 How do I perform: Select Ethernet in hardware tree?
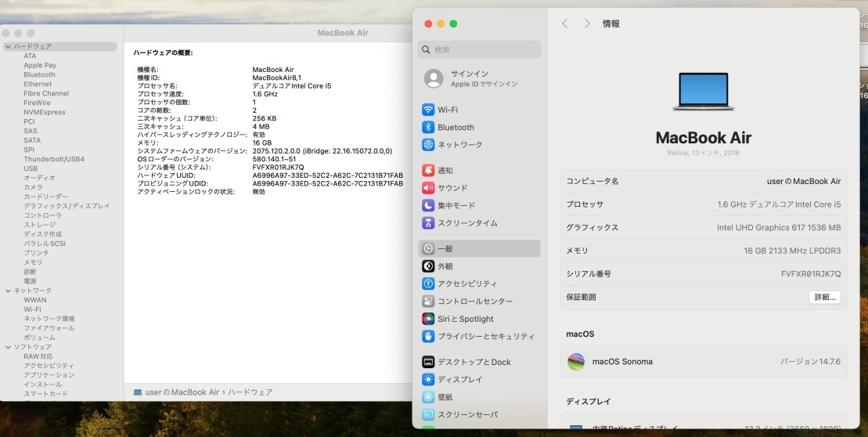pos(38,84)
